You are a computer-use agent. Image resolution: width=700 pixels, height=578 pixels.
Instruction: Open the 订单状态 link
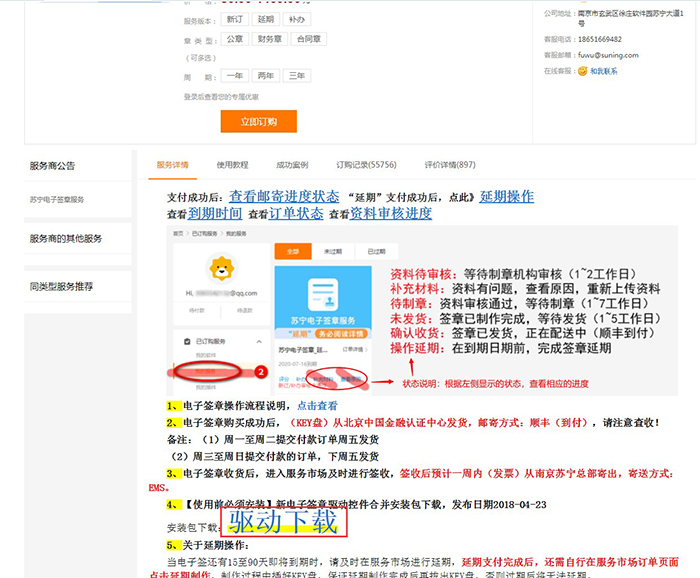(x=296, y=213)
